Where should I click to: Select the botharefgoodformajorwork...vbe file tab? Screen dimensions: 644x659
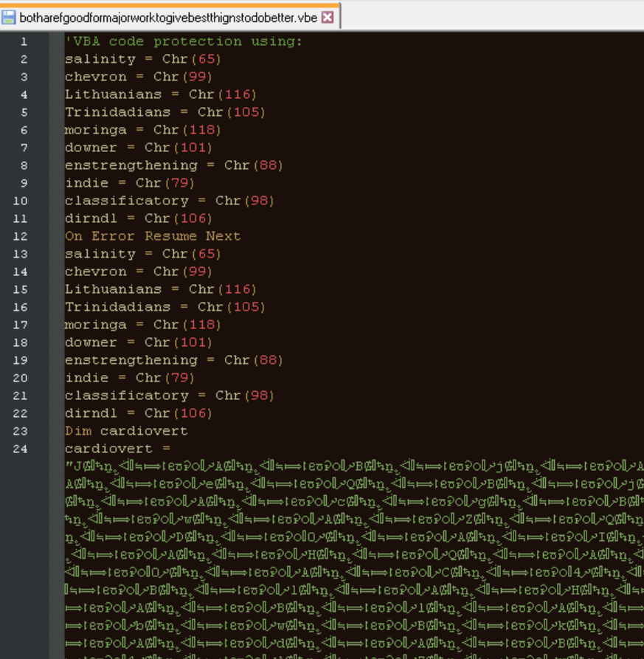tap(170, 17)
